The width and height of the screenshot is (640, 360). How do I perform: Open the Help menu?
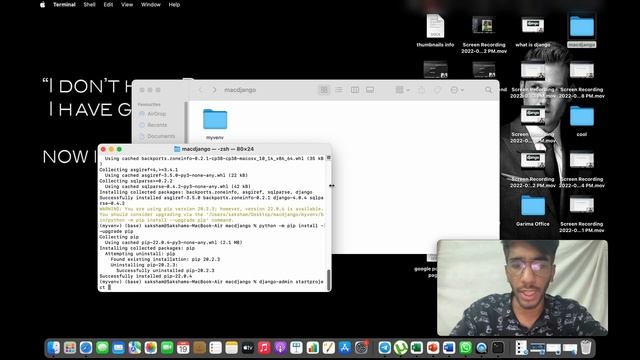pos(174,5)
